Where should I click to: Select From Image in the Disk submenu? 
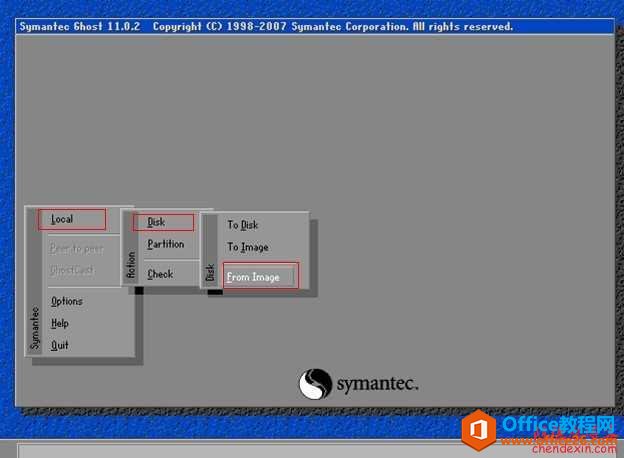pyautogui.click(x=261, y=276)
